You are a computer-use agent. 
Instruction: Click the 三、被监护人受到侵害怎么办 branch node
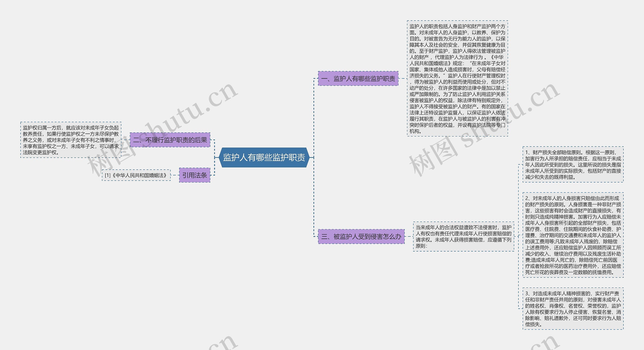361,236
